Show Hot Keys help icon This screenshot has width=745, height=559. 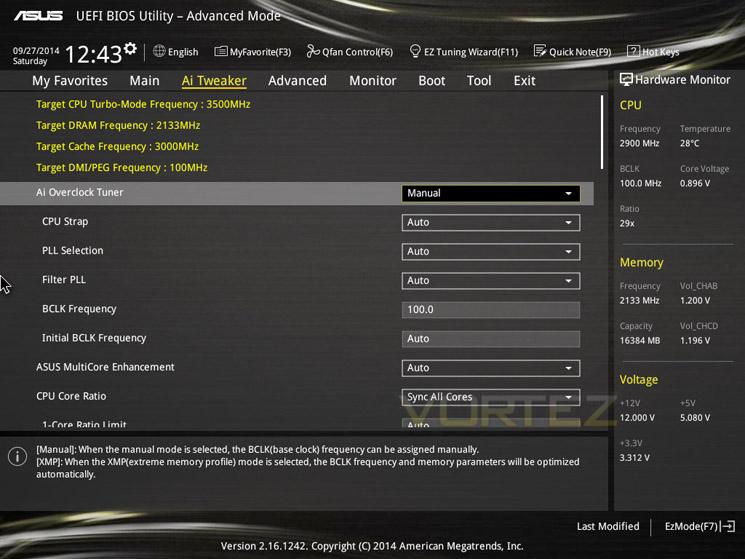pos(633,51)
